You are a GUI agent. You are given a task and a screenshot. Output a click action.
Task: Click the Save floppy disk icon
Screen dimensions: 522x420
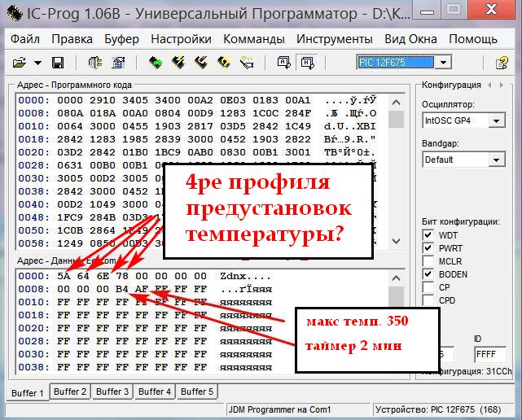(58, 62)
